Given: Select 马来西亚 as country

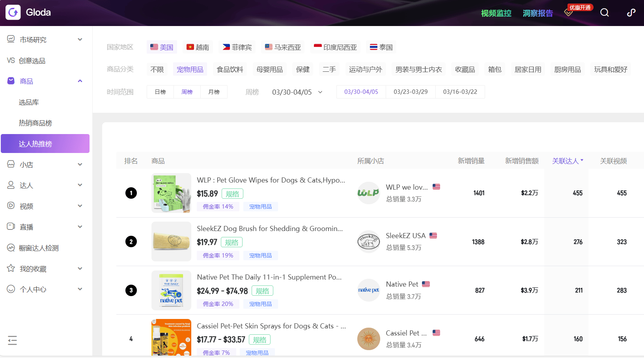Looking at the screenshot, I should 283,47.
